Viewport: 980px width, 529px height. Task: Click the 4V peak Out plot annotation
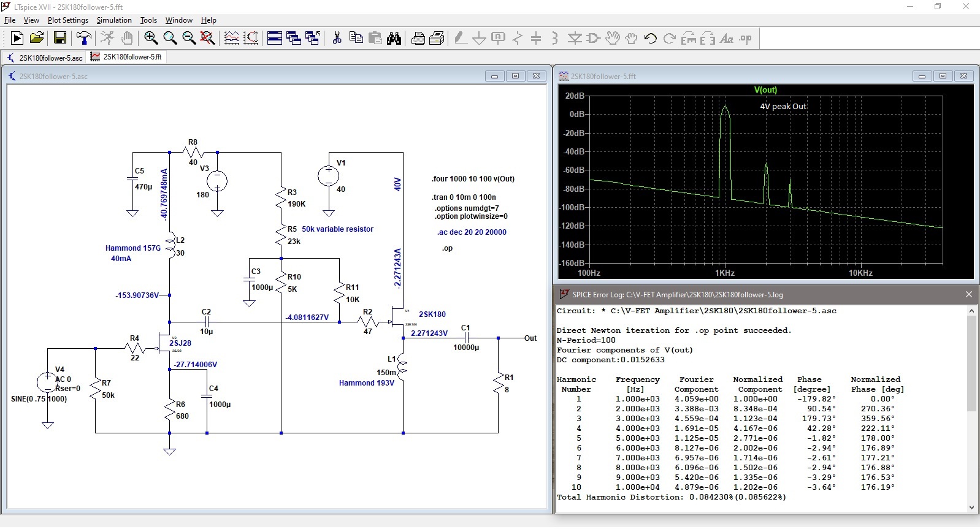783,106
